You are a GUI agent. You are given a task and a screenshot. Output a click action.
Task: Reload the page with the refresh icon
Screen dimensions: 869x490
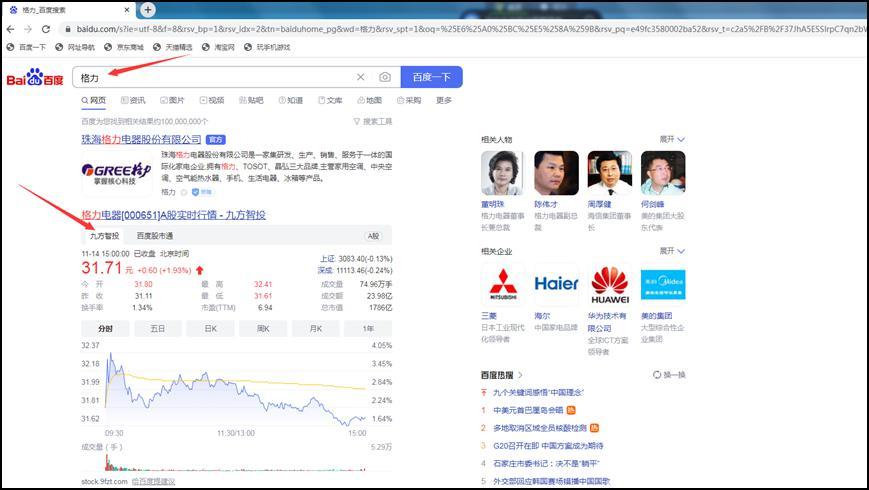tap(46, 29)
